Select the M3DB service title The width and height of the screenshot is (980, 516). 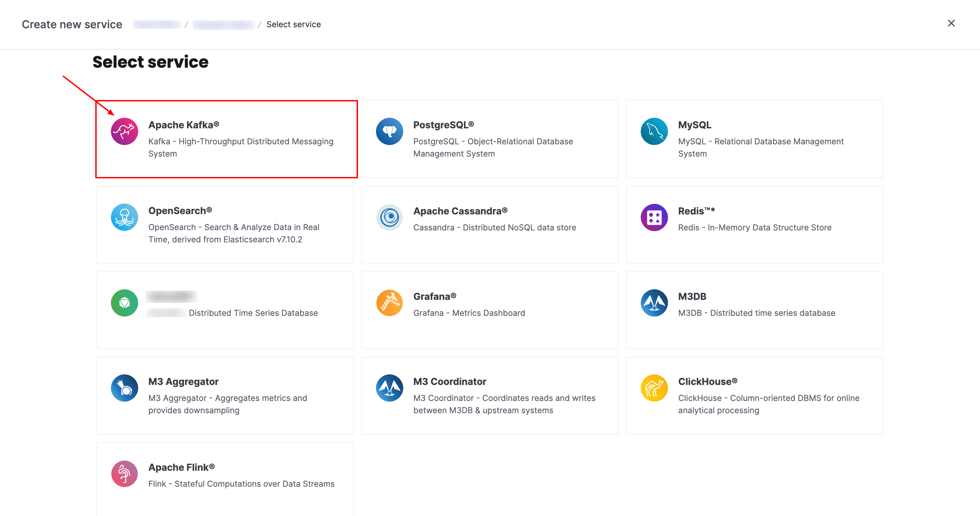tap(692, 296)
